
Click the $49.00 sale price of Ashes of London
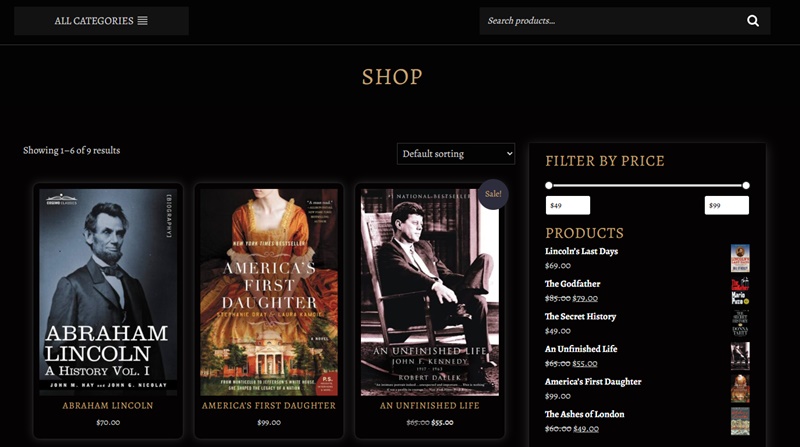pos(586,429)
